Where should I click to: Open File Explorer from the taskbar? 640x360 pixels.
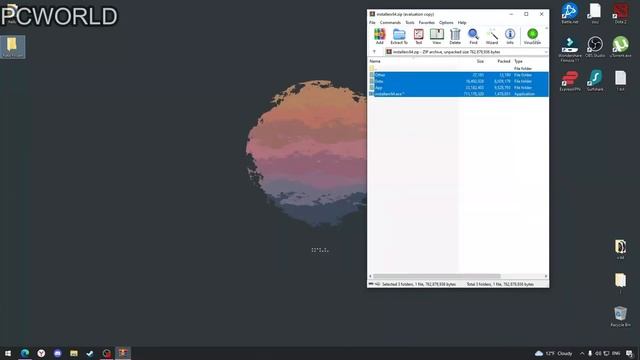tap(73, 353)
